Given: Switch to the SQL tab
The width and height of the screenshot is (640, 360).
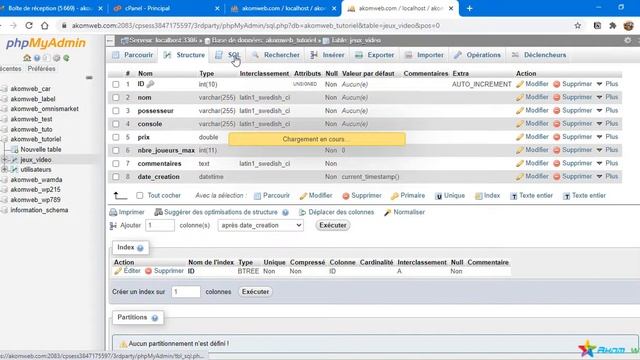Looking at the screenshot, I should tap(228, 55).
